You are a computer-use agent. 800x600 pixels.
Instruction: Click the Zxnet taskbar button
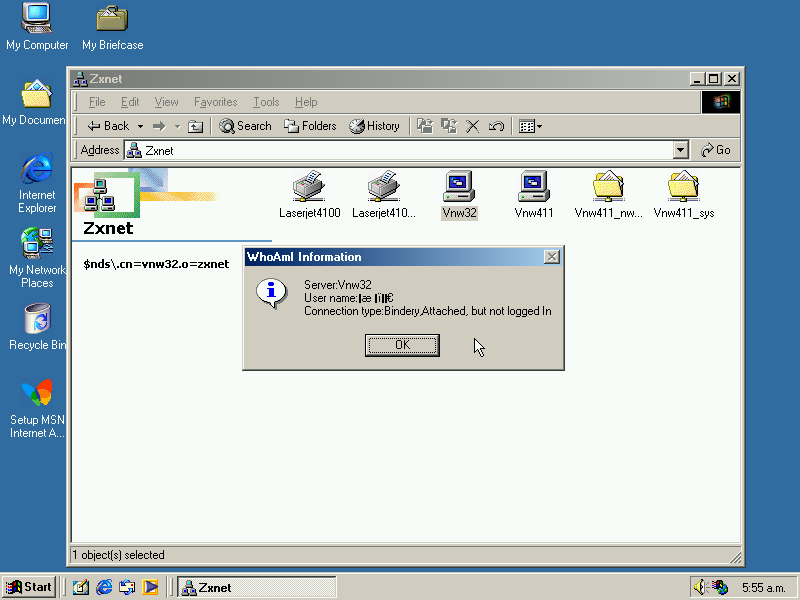pyautogui.click(x=257, y=588)
